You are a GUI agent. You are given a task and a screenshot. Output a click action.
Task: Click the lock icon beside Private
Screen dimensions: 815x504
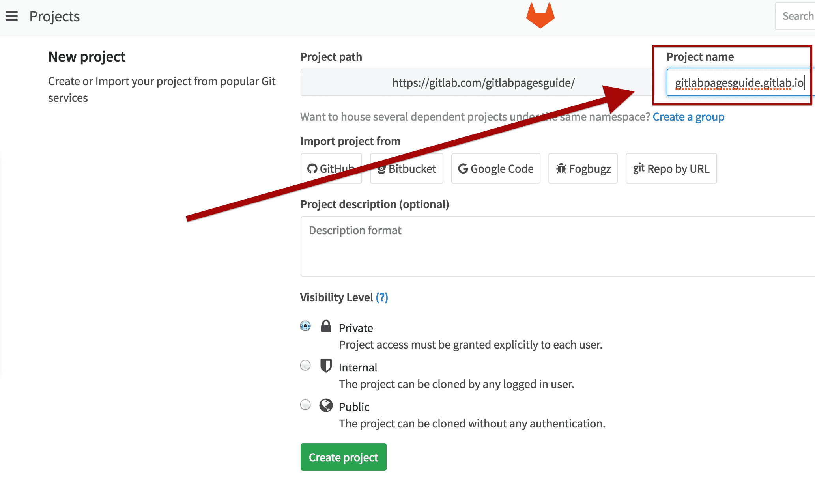[x=326, y=327]
